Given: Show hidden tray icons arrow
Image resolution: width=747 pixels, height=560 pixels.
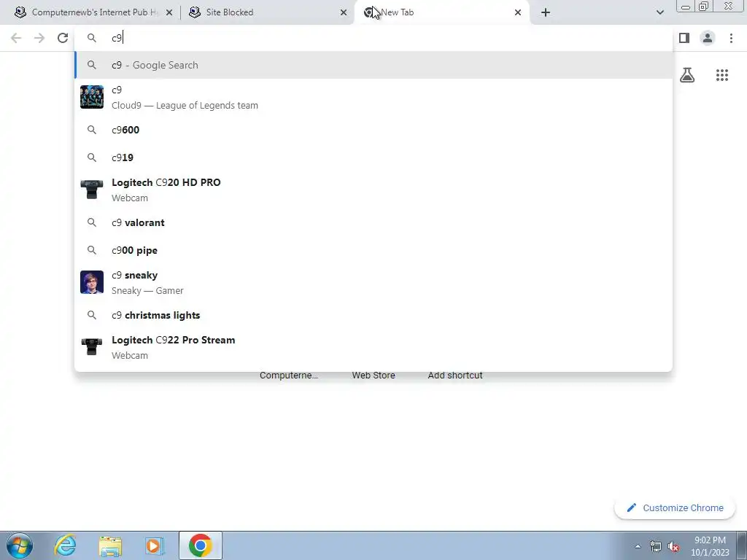Looking at the screenshot, I should coord(638,547).
